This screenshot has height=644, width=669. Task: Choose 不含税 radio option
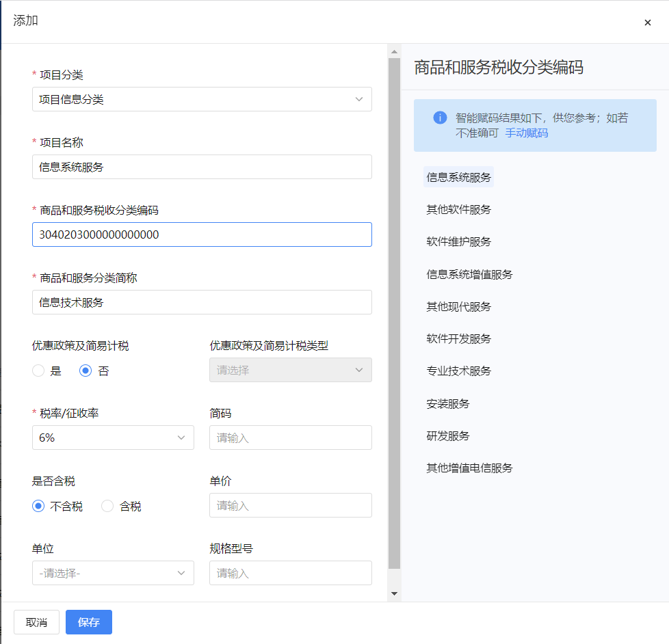(39, 507)
